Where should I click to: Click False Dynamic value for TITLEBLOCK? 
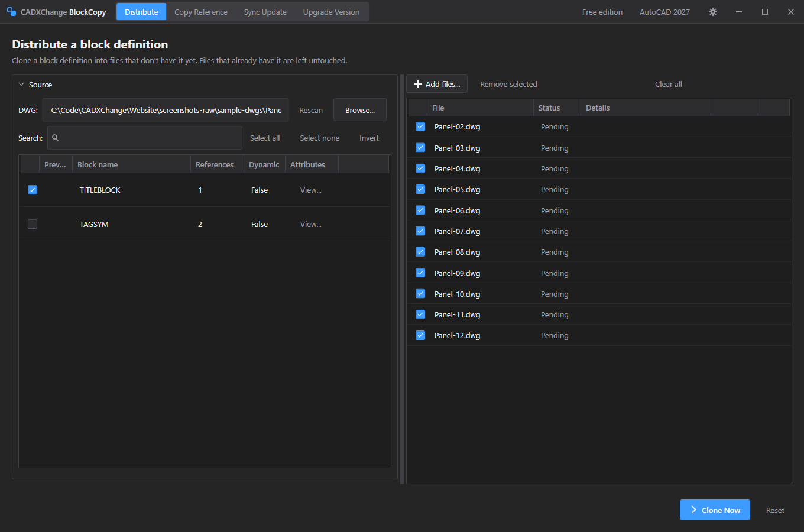pos(260,190)
